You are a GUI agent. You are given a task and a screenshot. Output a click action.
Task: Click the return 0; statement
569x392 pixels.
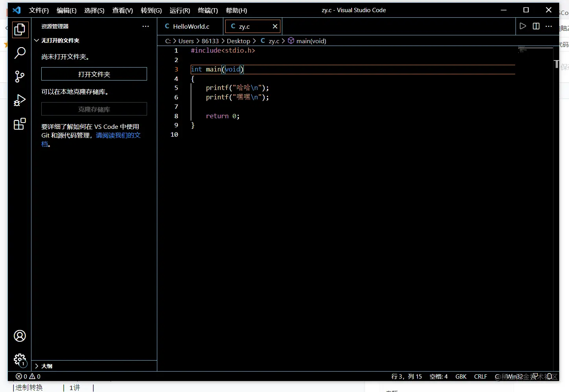tap(223, 116)
